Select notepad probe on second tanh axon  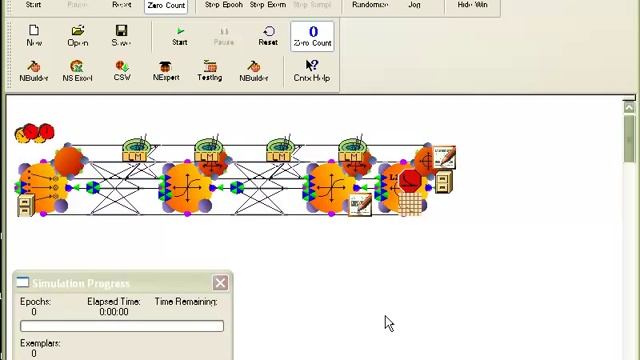tap(361, 205)
